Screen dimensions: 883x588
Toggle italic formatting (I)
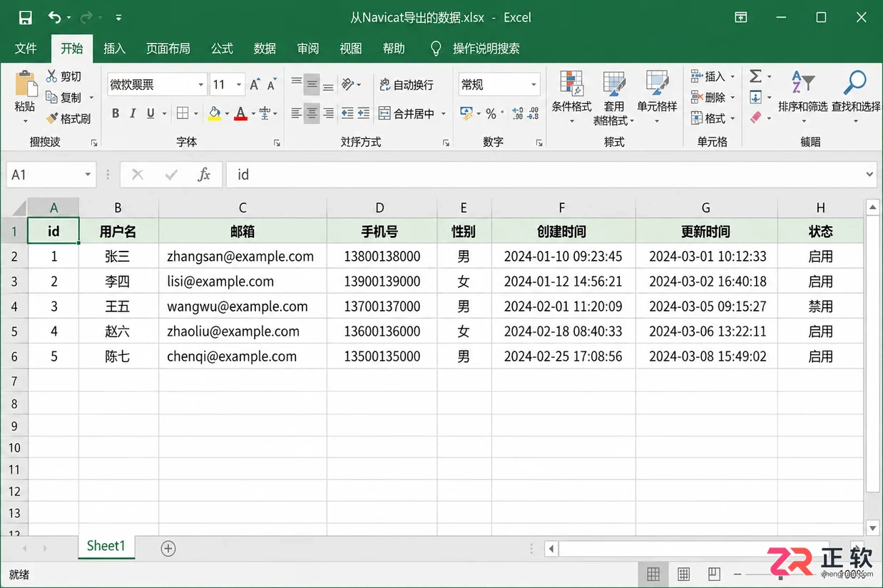(x=133, y=113)
